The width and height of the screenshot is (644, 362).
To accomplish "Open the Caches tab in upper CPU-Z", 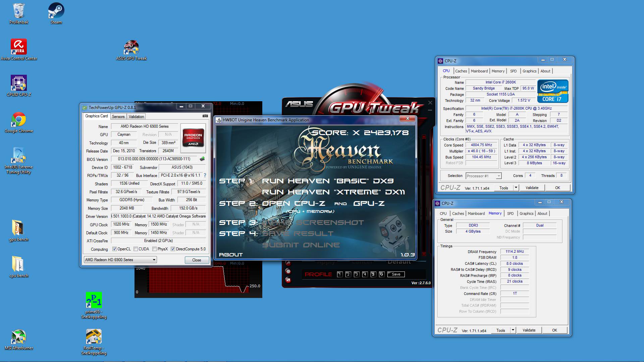I will (461, 71).
